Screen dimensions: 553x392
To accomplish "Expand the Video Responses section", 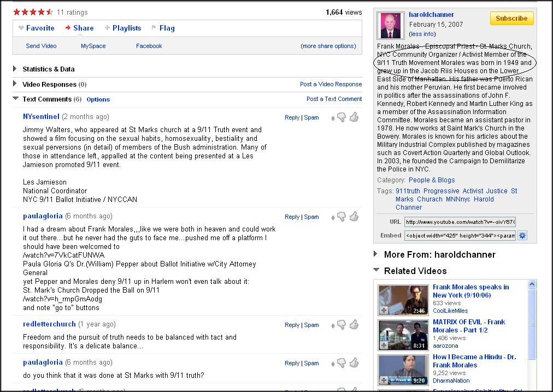I will pos(15,84).
